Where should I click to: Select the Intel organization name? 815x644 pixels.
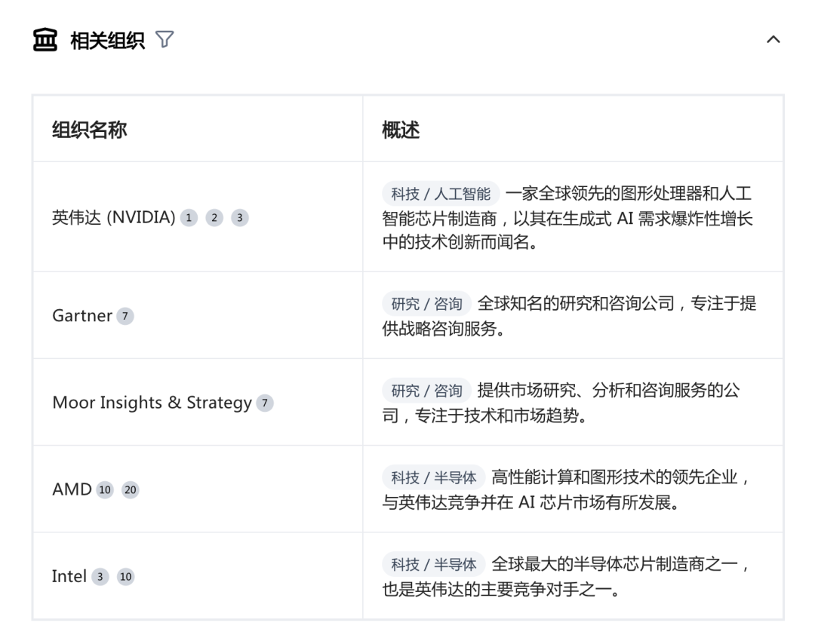click(x=69, y=576)
